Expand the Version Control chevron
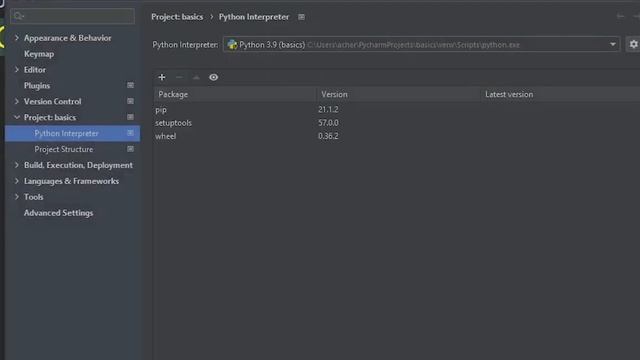The width and height of the screenshot is (640, 360). click(17, 101)
